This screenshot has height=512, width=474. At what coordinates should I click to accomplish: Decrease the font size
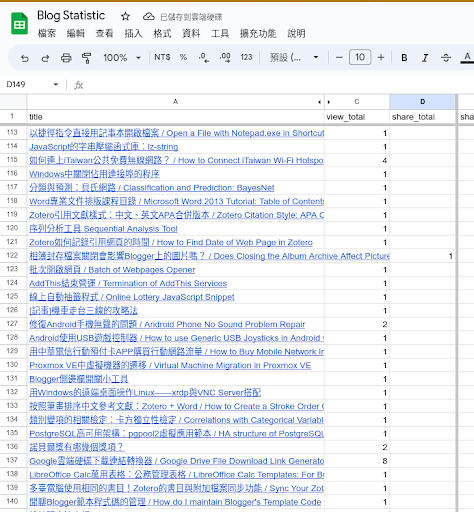tap(339, 58)
